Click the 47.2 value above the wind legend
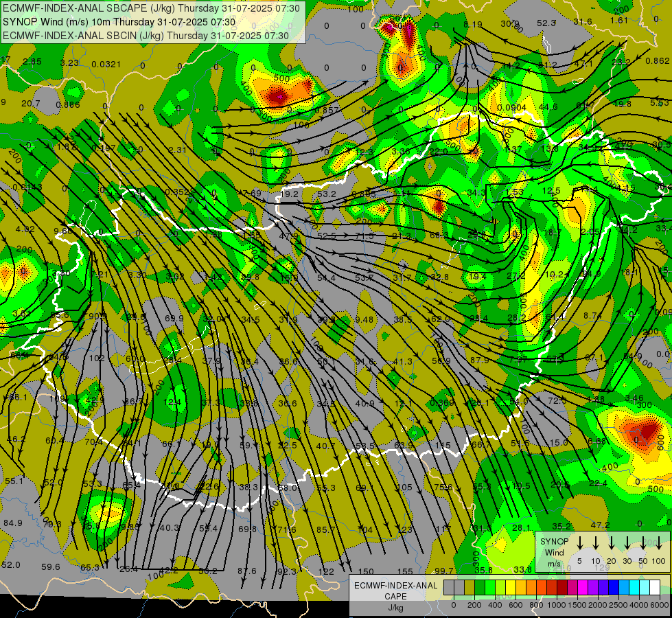Screen dimensions: 672x618 (x=600, y=525)
